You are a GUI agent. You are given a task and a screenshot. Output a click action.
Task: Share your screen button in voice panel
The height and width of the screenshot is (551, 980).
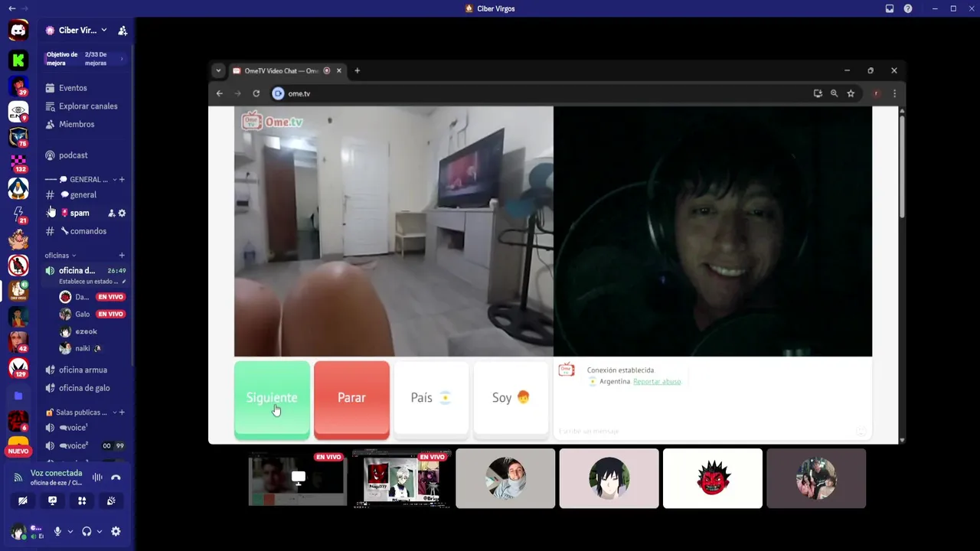click(52, 500)
